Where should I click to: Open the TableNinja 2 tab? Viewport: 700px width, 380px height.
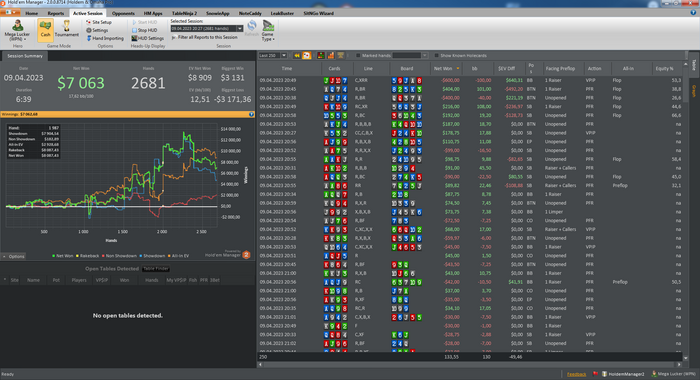184,13
